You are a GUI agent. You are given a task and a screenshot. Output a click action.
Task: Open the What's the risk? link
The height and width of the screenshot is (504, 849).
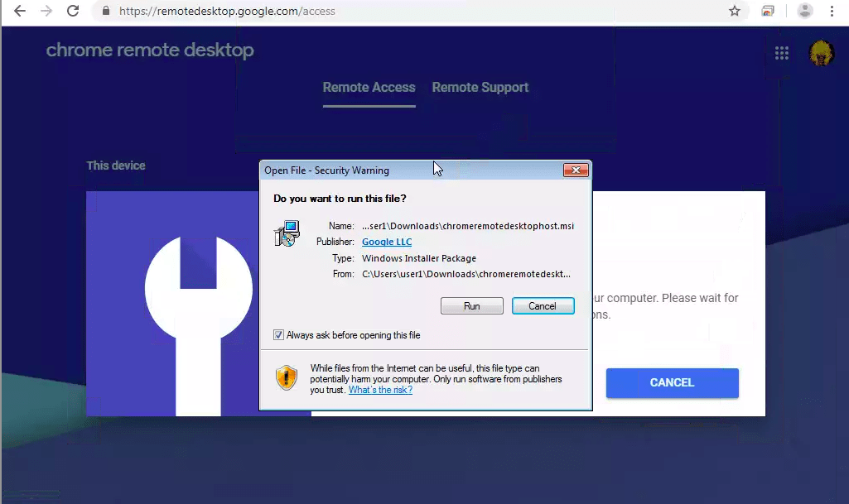point(380,390)
